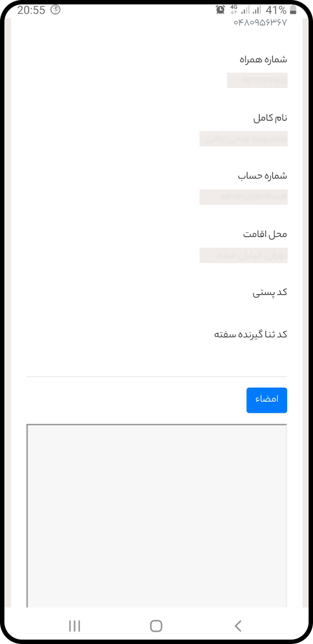Image resolution: width=313 pixels, height=644 pixels.
Task: Tap inside the gray signature canvas
Action: (156, 515)
